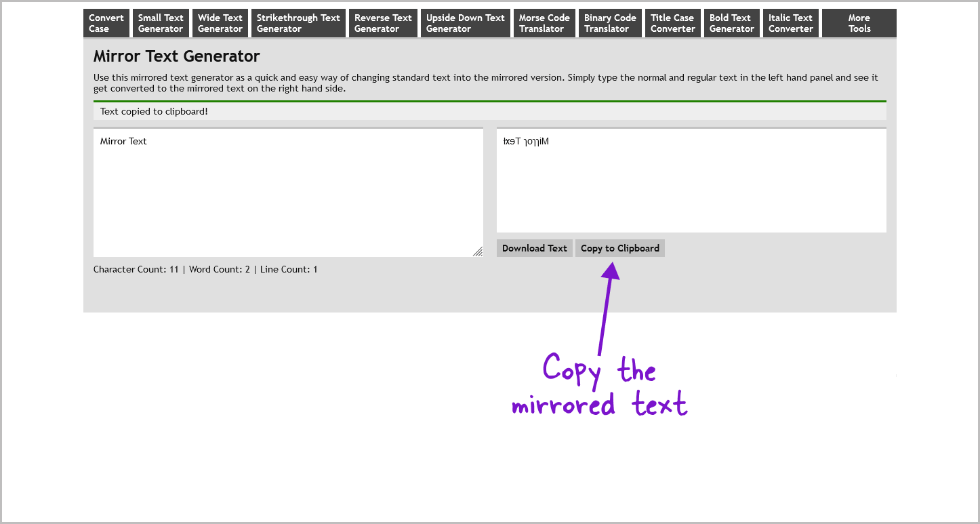
Task: Open the Convert Case tool
Action: click(105, 23)
